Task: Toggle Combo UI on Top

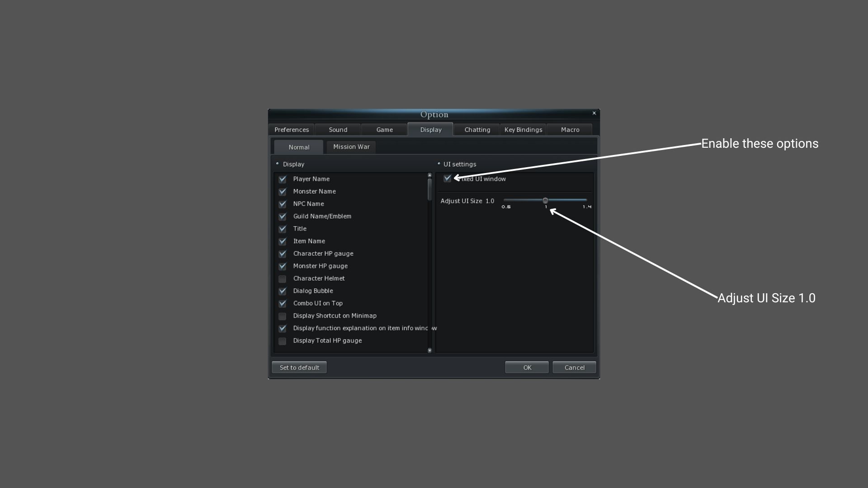Action: coord(283,304)
